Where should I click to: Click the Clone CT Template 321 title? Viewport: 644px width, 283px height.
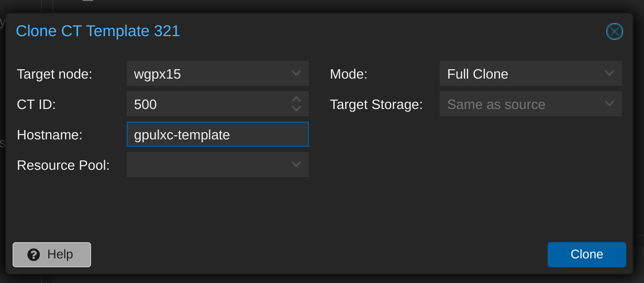pos(98,31)
